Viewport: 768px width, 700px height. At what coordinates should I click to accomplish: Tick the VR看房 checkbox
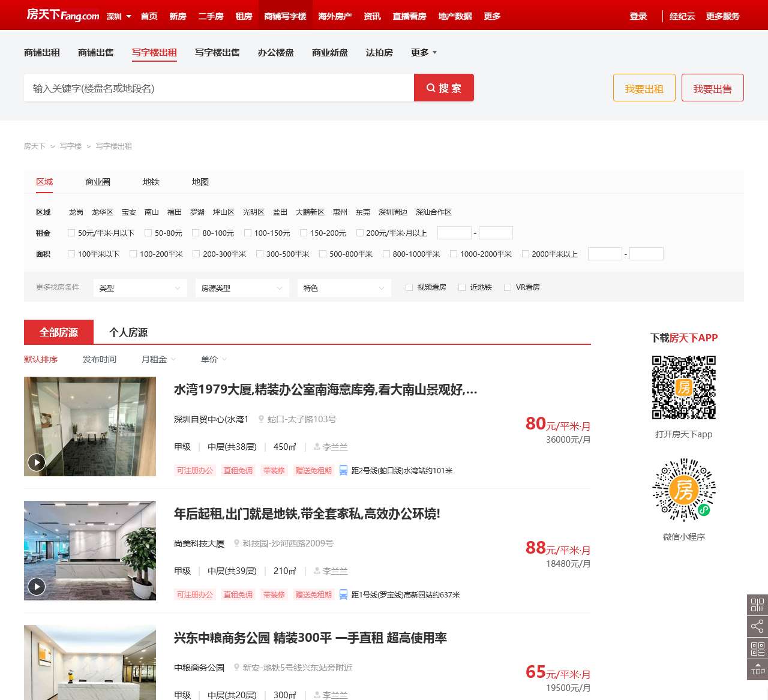click(x=508, y=287)
